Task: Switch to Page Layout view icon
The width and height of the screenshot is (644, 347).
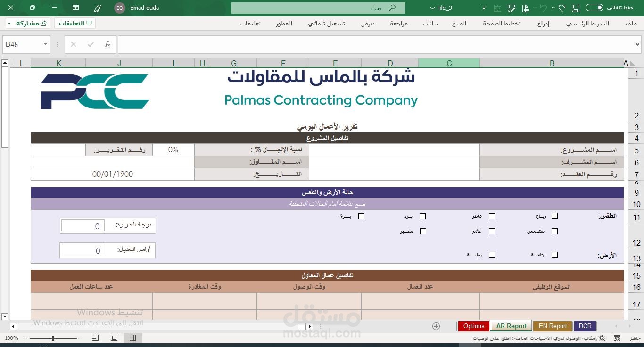Action: [x=114, y=338]
